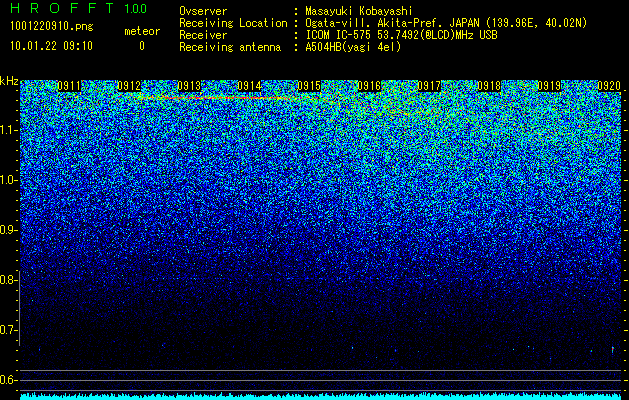Click the 1.0 frequency axis label
This screenshot has width=629, height=400.
(x=9, y=180)
